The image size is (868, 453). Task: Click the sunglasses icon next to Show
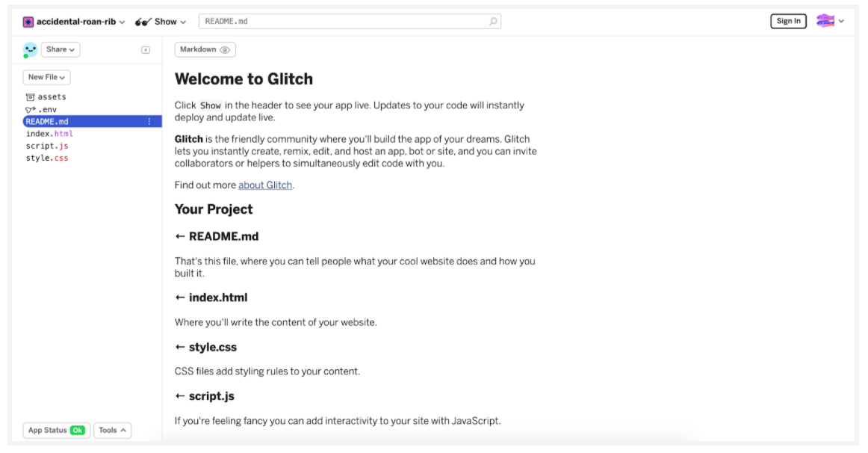coord(143,22)
